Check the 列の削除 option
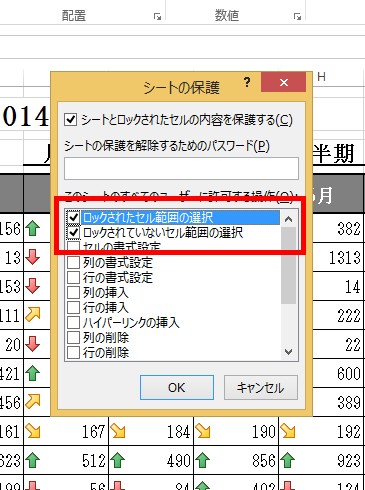 (x=73, y=337)
